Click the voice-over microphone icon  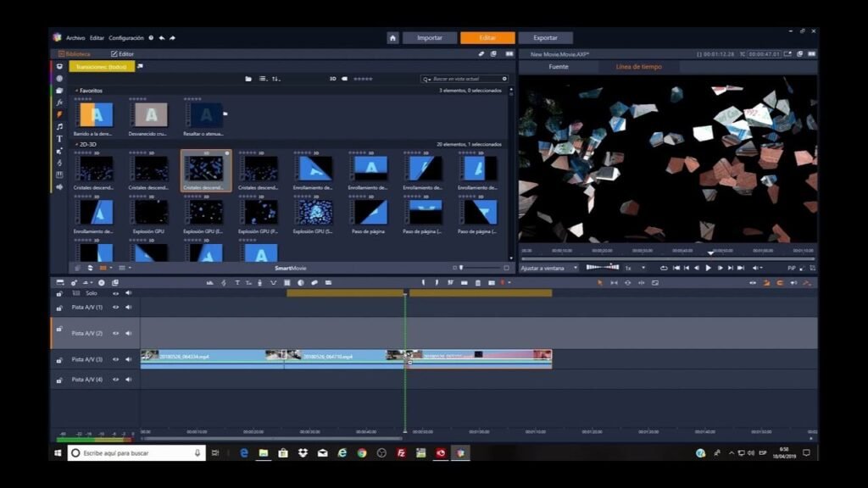pyautogui.click(x=259, y=283)
